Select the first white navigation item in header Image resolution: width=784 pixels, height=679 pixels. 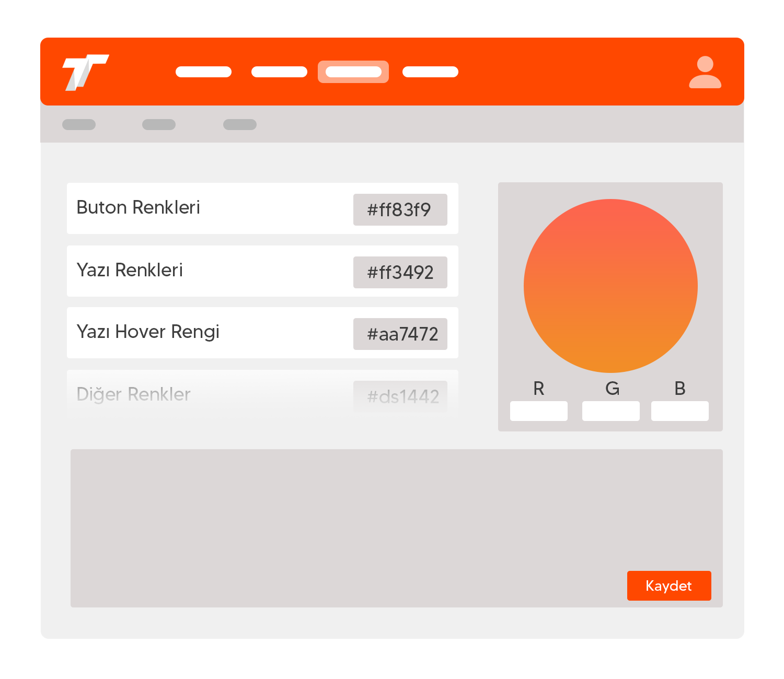(x=203, y=72)
